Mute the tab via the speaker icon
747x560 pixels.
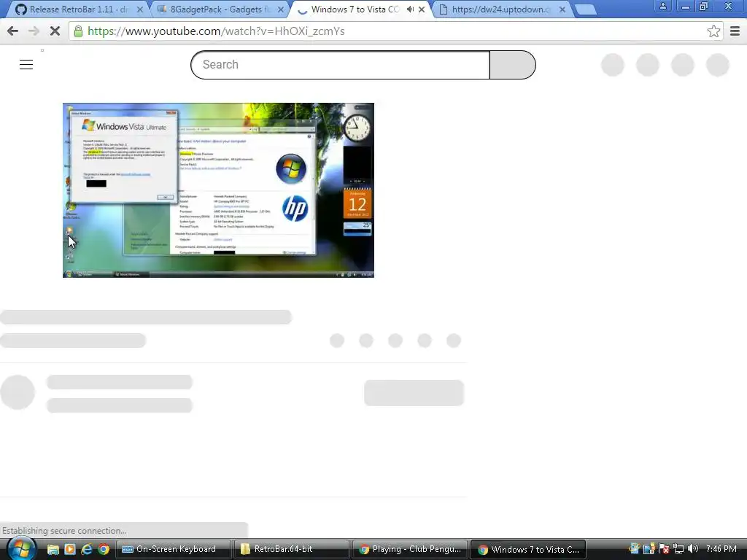coord(410,9)
